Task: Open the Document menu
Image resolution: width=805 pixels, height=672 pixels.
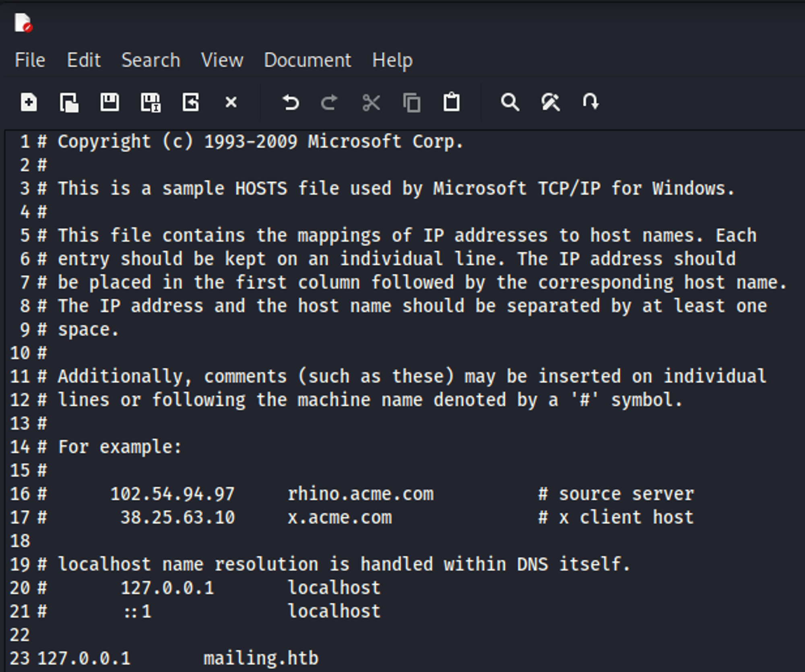Action: [308, 60]
